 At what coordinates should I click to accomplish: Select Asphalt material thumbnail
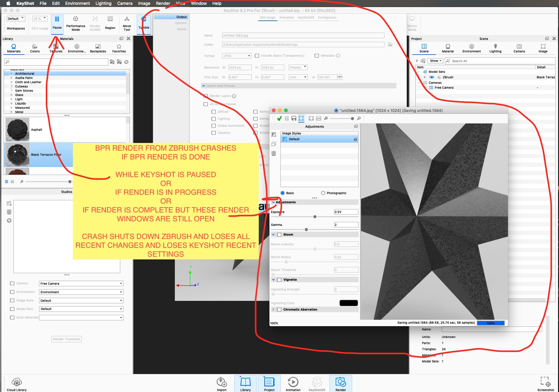[x=17, y=130]
